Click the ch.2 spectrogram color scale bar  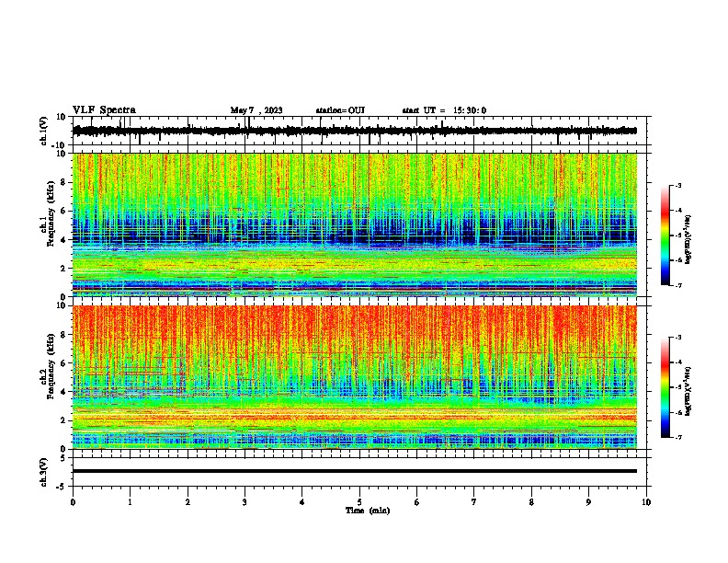[x=665, y=387]
